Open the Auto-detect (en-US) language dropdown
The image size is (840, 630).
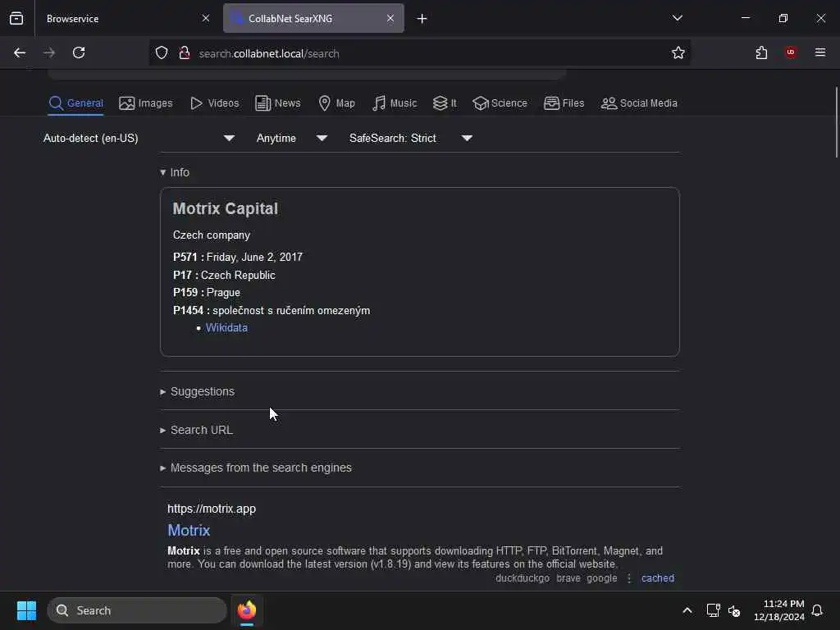click(x=139, y=138)
